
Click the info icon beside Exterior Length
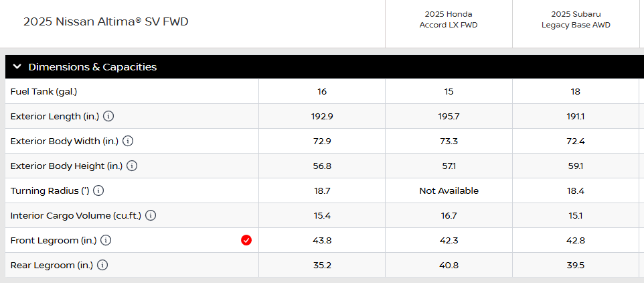[108, 116]
